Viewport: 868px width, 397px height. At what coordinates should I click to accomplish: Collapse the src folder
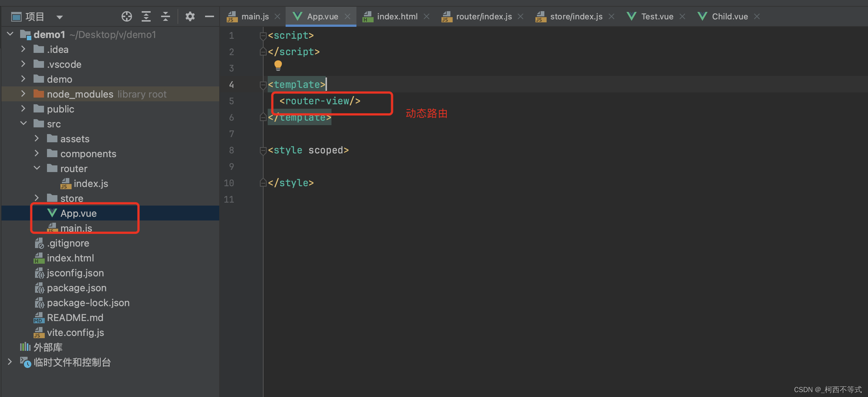click(23, 124)
